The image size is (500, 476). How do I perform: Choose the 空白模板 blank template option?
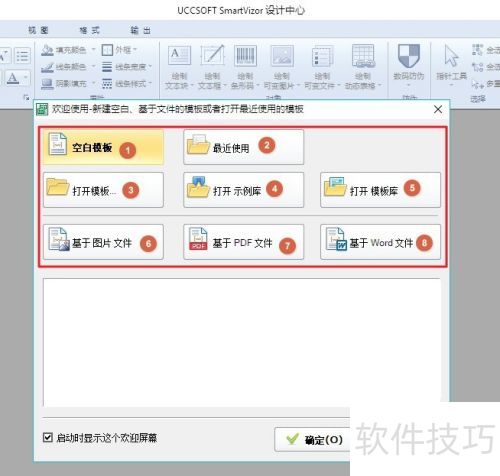tap(103, 147)
